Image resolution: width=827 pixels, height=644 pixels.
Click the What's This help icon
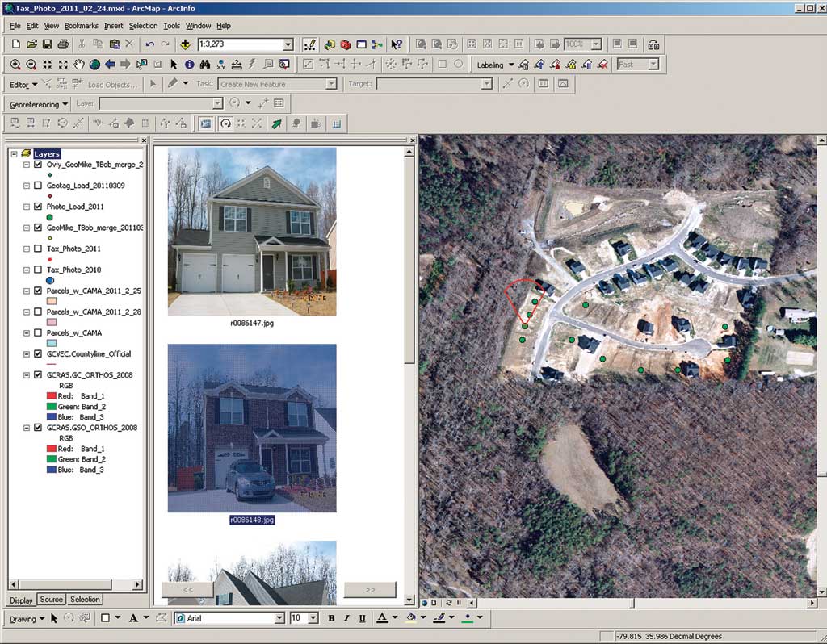[396, 45]
